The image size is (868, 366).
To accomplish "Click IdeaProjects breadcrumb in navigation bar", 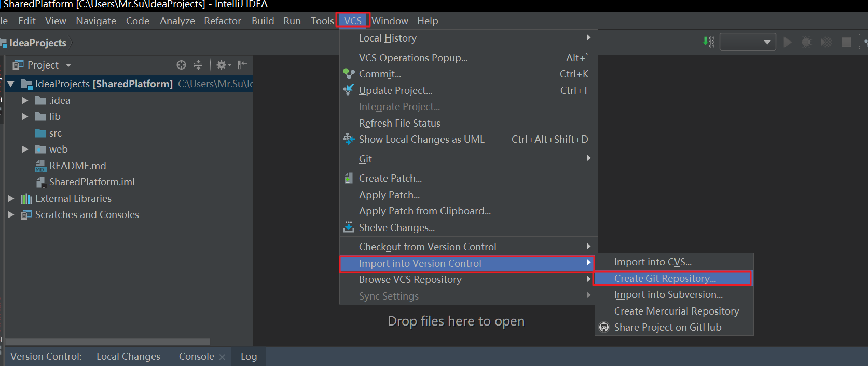I will pos(37,43).
